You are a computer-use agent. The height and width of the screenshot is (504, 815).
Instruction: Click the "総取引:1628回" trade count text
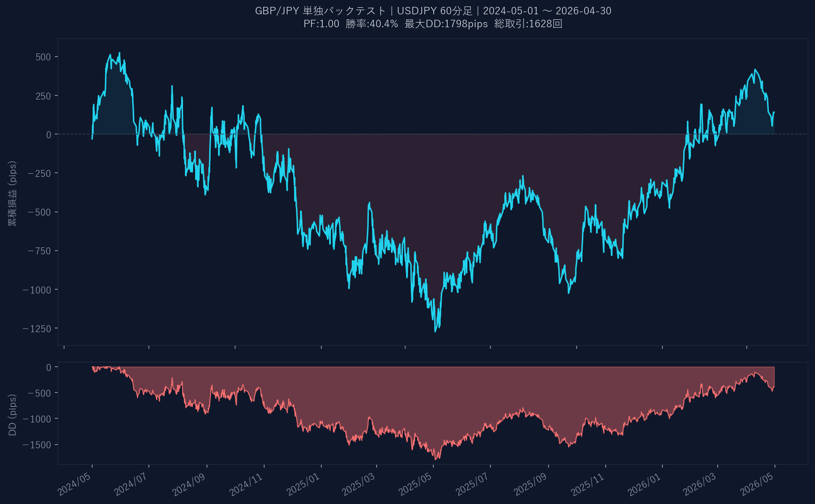[x=528, y=24]
